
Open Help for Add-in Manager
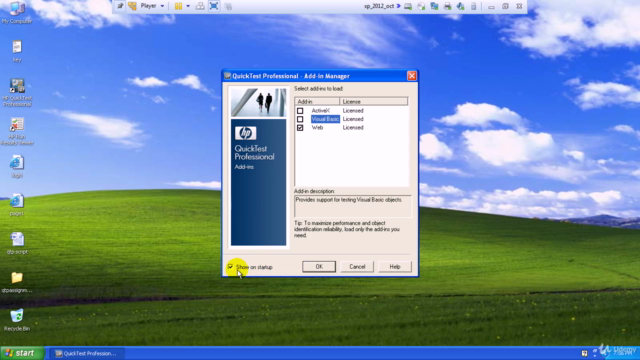(x=395, y=267)
